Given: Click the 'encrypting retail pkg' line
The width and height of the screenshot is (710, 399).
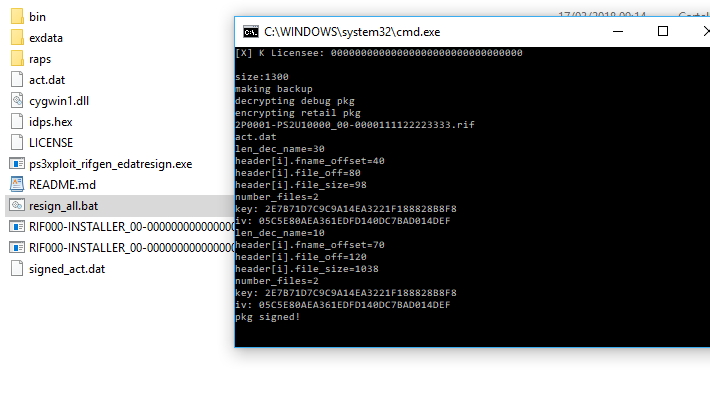Looking at the screenshot, I should (x=297, y=113).
